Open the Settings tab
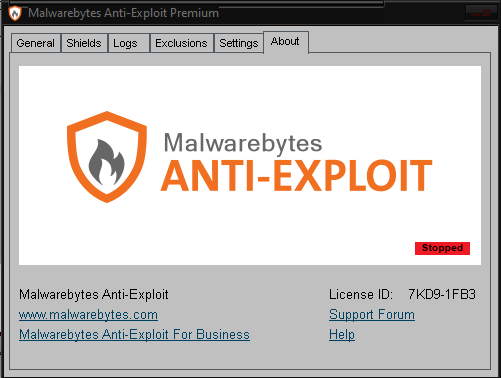This screenshot has height=378, width=501. pyautogui.click(x=239, y=43)
